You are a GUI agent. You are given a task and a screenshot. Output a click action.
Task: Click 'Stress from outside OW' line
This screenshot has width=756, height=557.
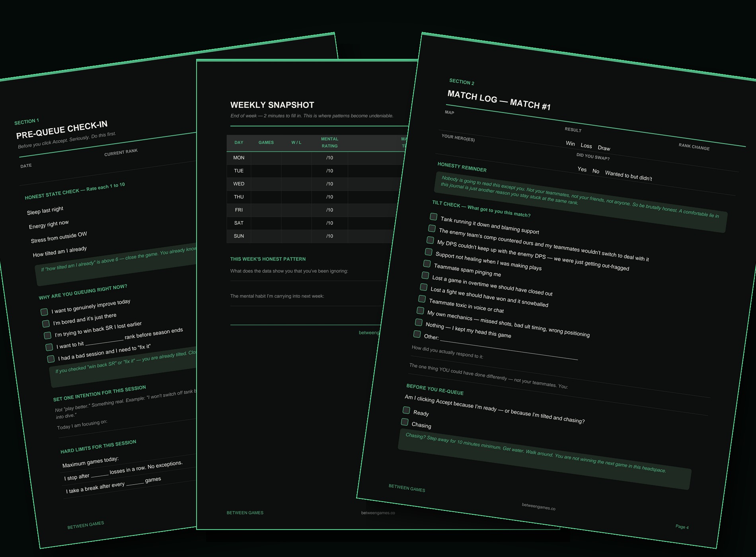point(58,238)
